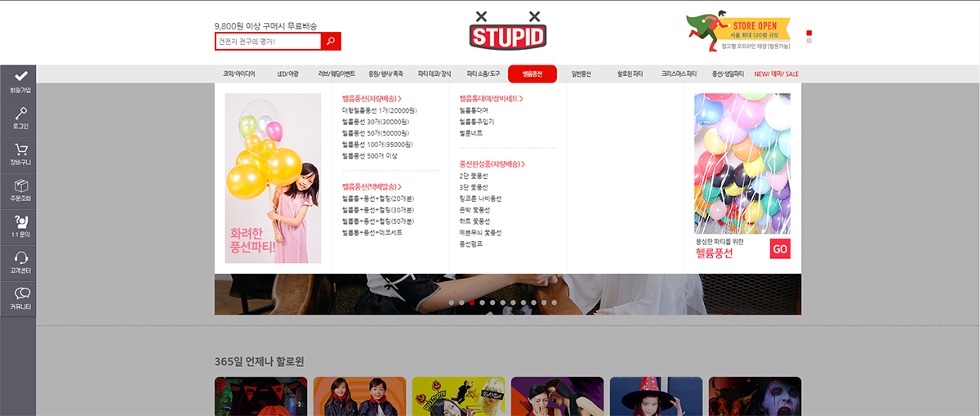Open the 장바구니 shopping cart icon

(20, 150)
